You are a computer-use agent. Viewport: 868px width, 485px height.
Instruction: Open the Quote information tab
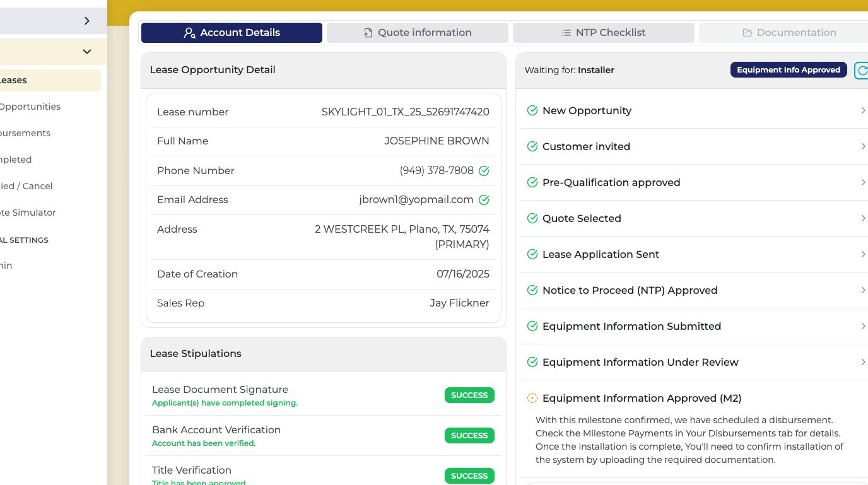(418, 33)
